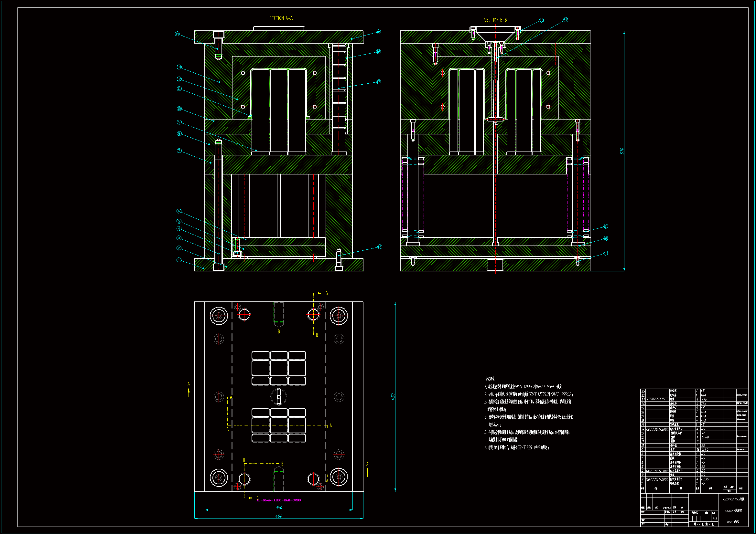
Task: Click part balloon number 15
Action: pyautogui.click(x=378, y=32)
